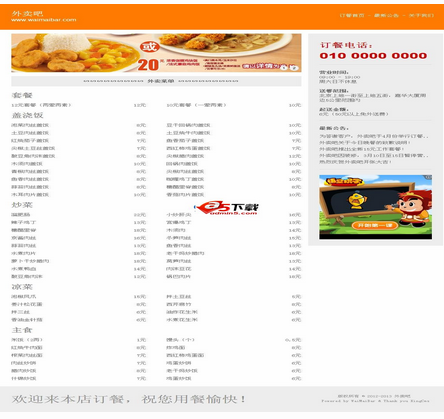Click the www.waimaibar.com address under the logo
The height and width of the screenshot is (419, 444).
pos(44,20)
